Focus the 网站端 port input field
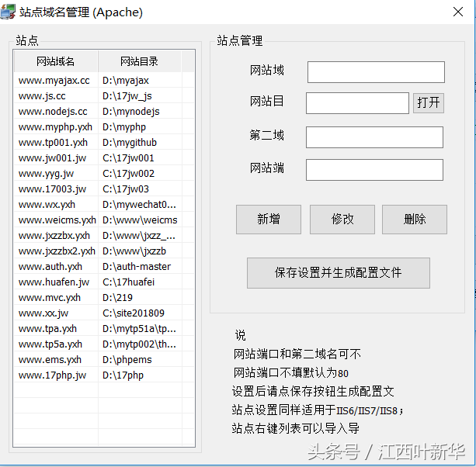Screen dimensions: 476x467 click(x=374, y=170)
